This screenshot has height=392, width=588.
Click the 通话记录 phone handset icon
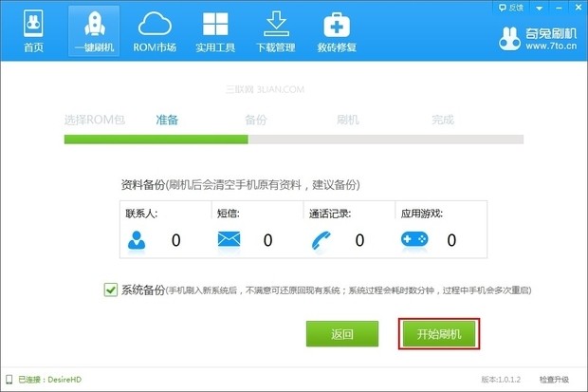pos(322,240)
